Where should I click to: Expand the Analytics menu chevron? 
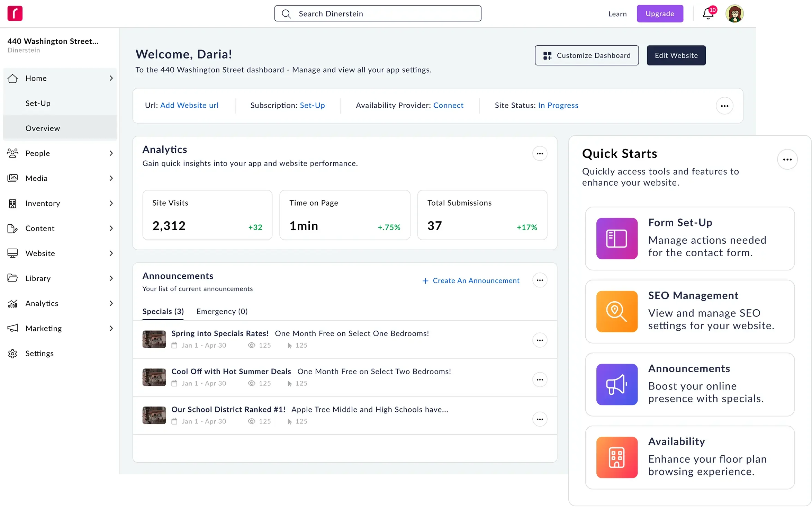(111, 304)
